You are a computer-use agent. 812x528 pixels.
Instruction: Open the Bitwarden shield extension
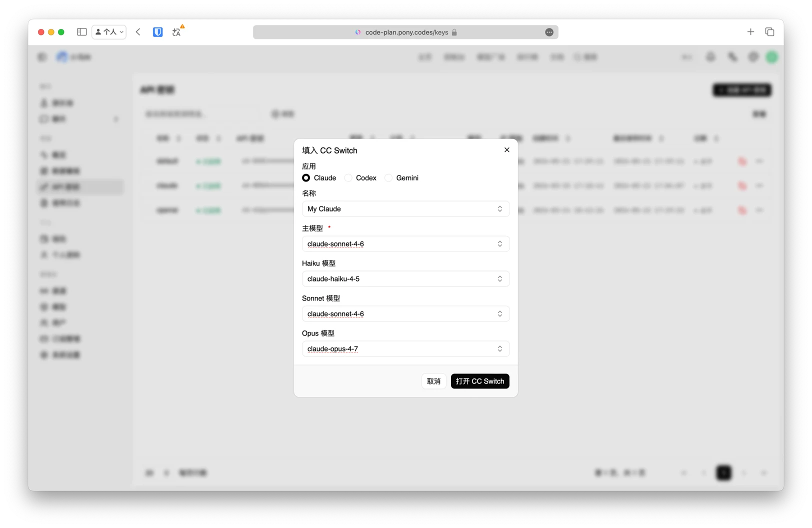[x=158, y=32]
